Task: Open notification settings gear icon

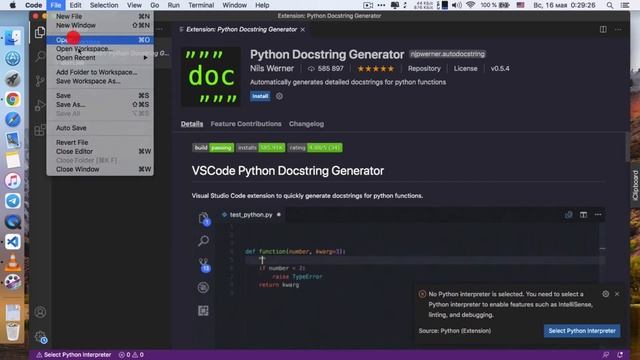Action: (x=605, y=294)
